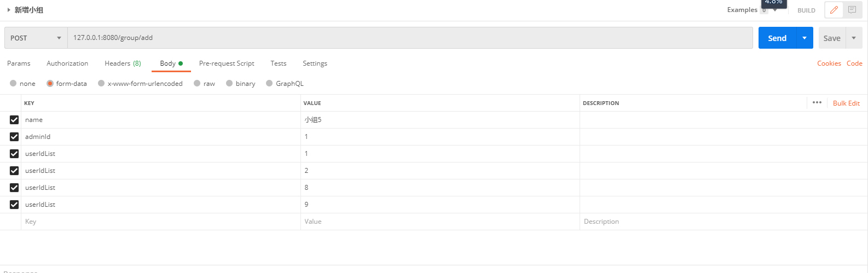Click the pencil edit icon near BUILD
This screenshot has width=868, height=273.
[x=834, y=10]
